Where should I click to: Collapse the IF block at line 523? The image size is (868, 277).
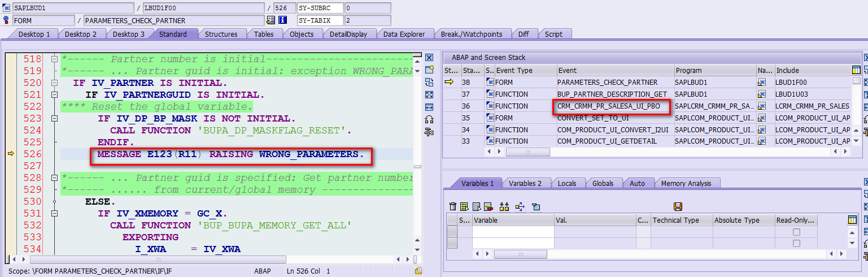pos(54,119)
